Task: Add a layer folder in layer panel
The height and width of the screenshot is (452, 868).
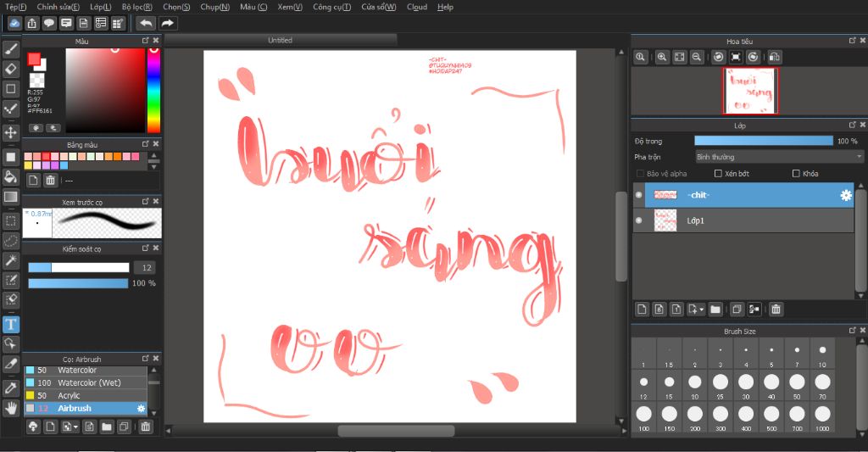Action: pos(715,309)
